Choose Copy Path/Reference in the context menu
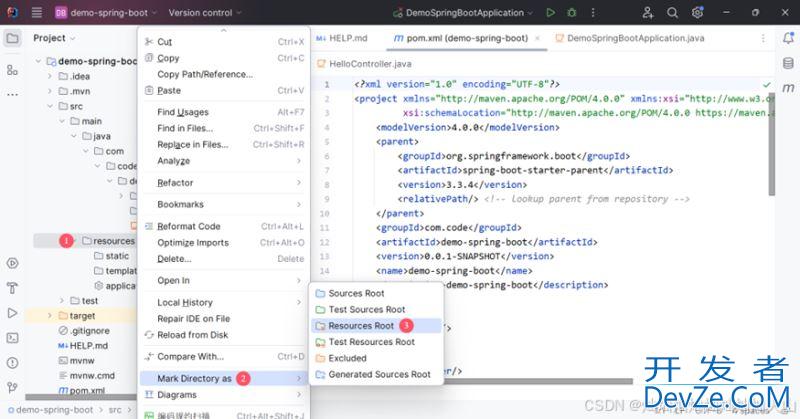The image size is (800, 419). (x=224, y=75)
